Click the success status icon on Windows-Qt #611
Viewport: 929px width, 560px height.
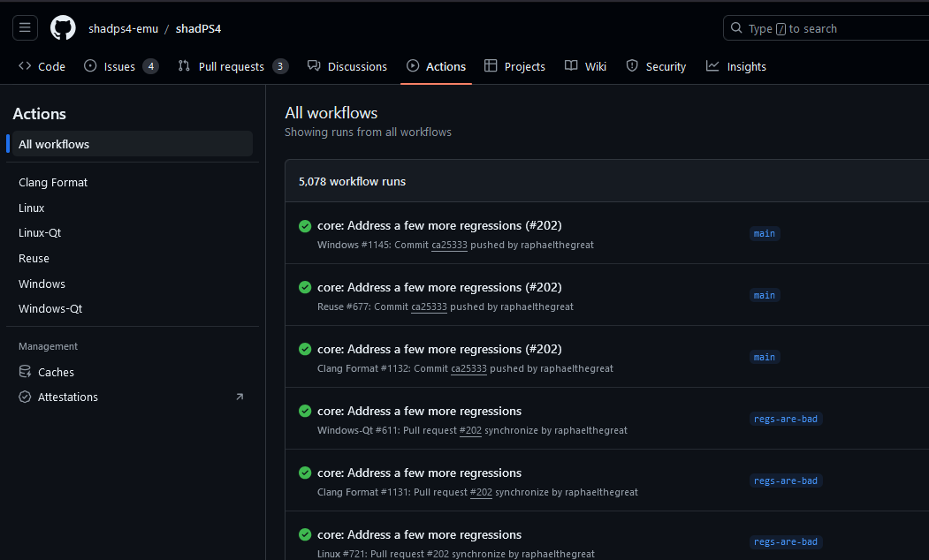(305, 412)
